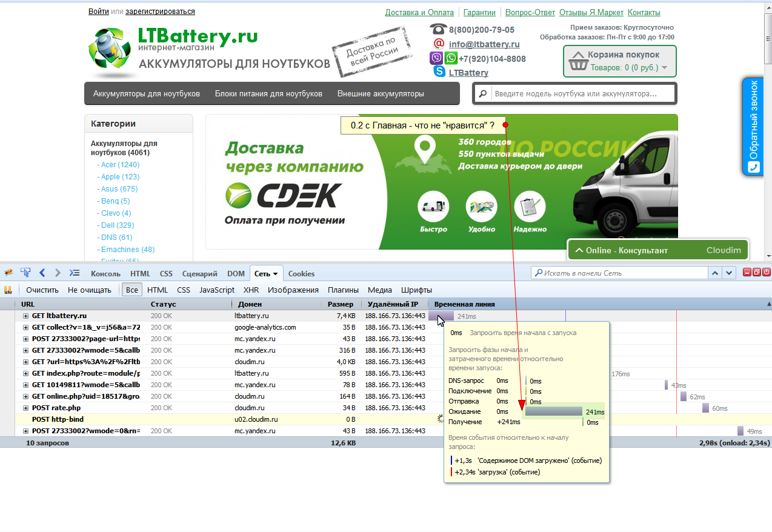This screenshot has width=772, height=532.
Task: Expand the GET ?url=https%3A request
Action: [x=26, y=362]
